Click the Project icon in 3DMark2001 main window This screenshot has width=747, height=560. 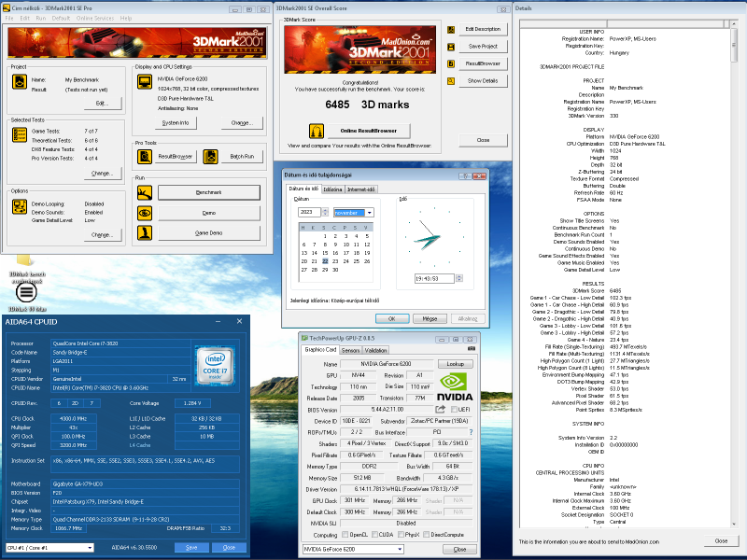click(x=20, y=82)
